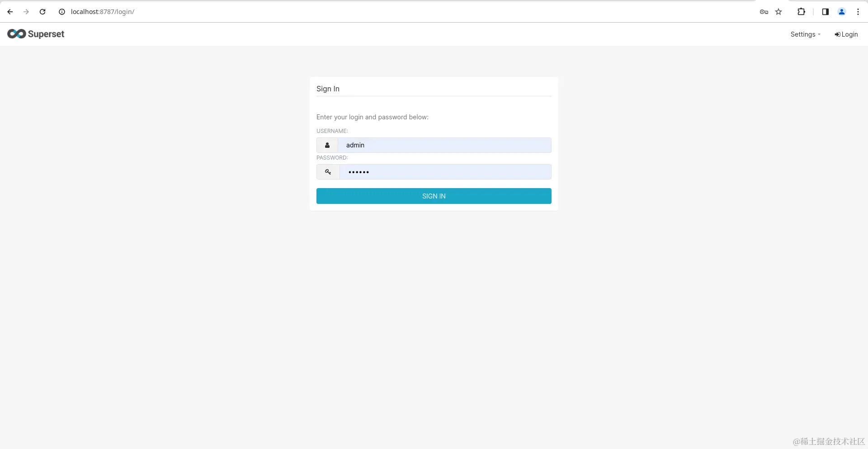
Task: Submit with the SIGN IN button
Action: (434, 196)
